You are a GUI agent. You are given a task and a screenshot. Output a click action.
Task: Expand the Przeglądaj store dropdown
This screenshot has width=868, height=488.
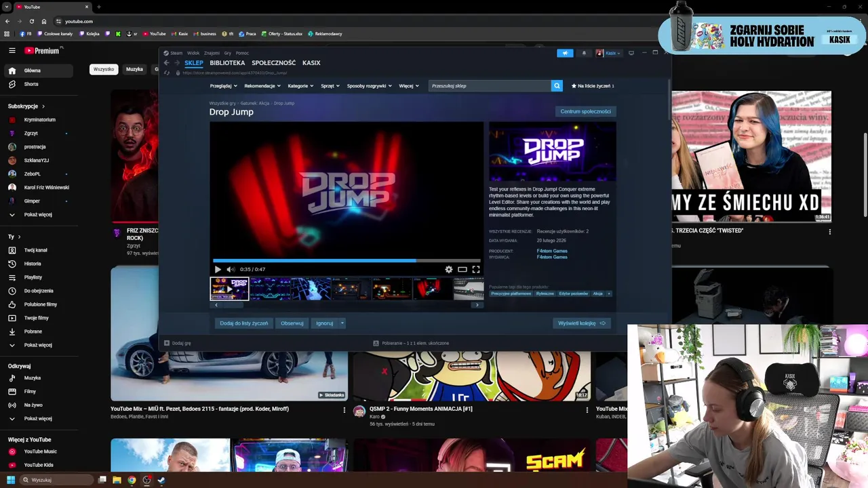click(x=223, y=86)
